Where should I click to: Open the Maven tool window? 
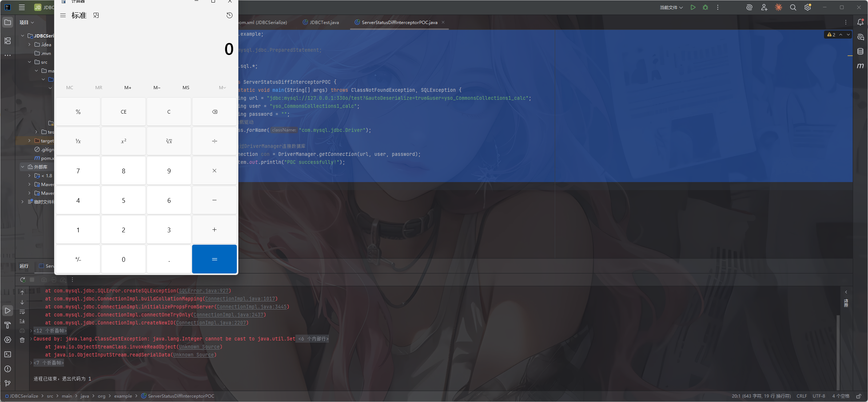click(860, 66)
